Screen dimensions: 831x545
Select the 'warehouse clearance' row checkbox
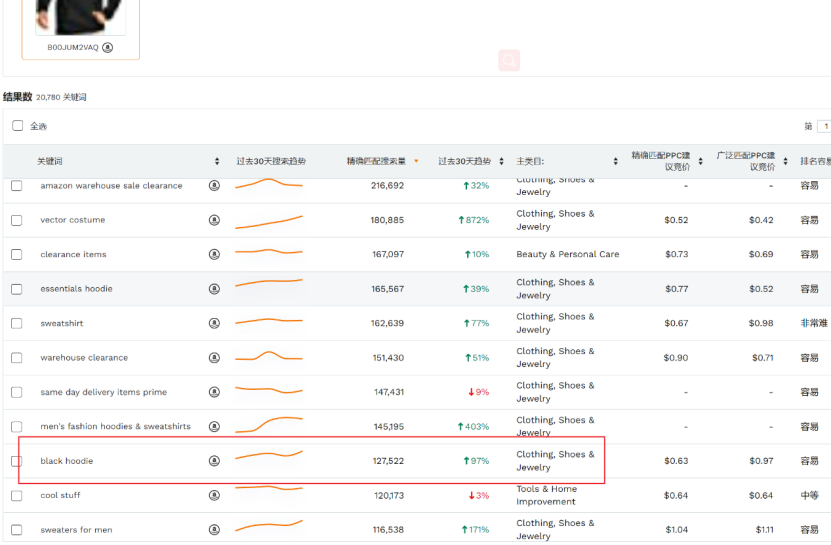[16, 358]
